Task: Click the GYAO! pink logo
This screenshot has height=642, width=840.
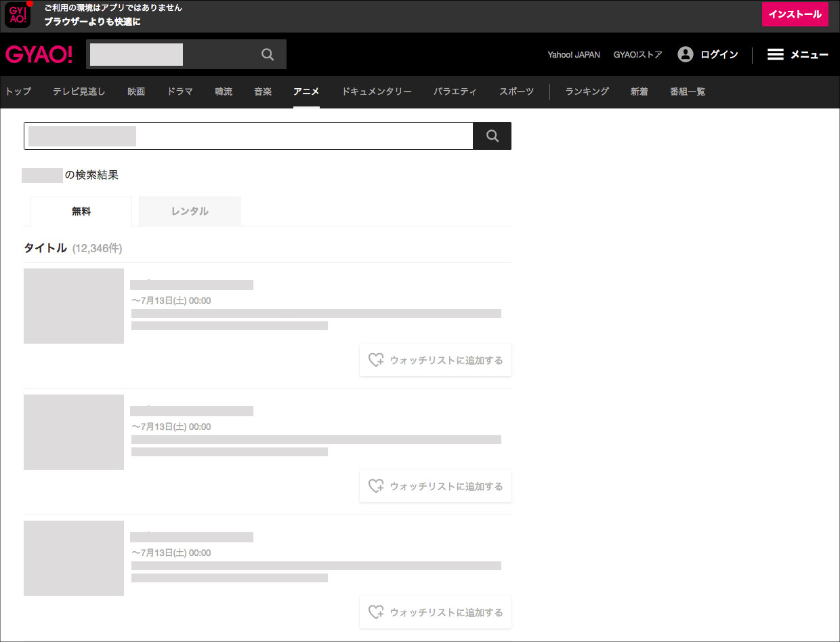Action: click(39, 54)
